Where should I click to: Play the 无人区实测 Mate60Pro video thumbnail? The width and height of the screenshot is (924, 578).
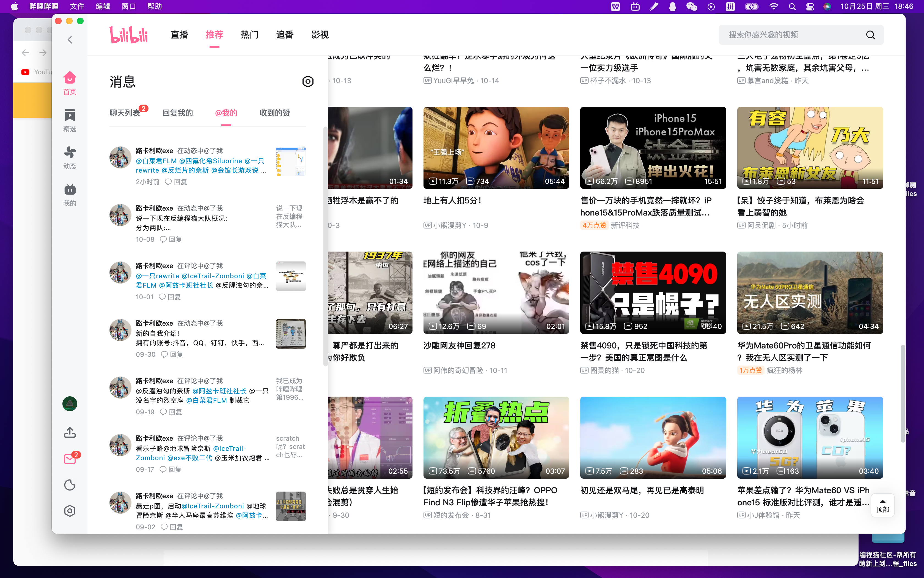coord(810,292)
